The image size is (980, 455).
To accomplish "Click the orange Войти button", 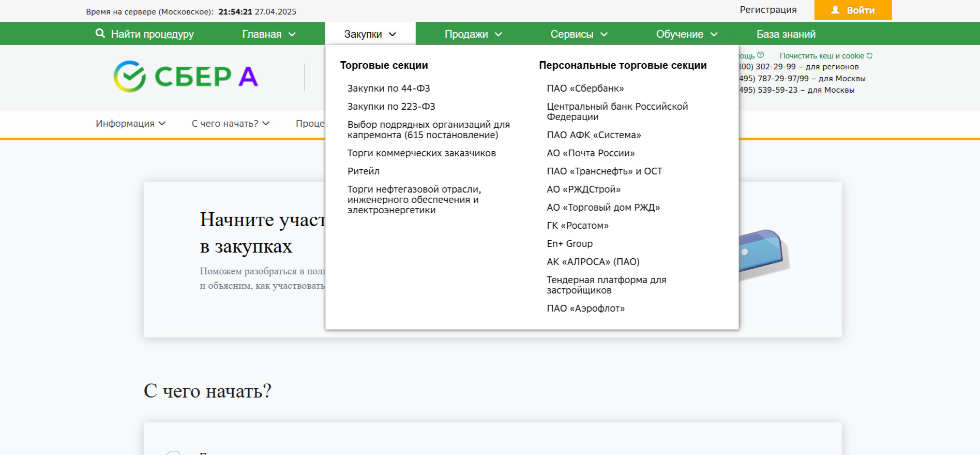I will point(853,10).
